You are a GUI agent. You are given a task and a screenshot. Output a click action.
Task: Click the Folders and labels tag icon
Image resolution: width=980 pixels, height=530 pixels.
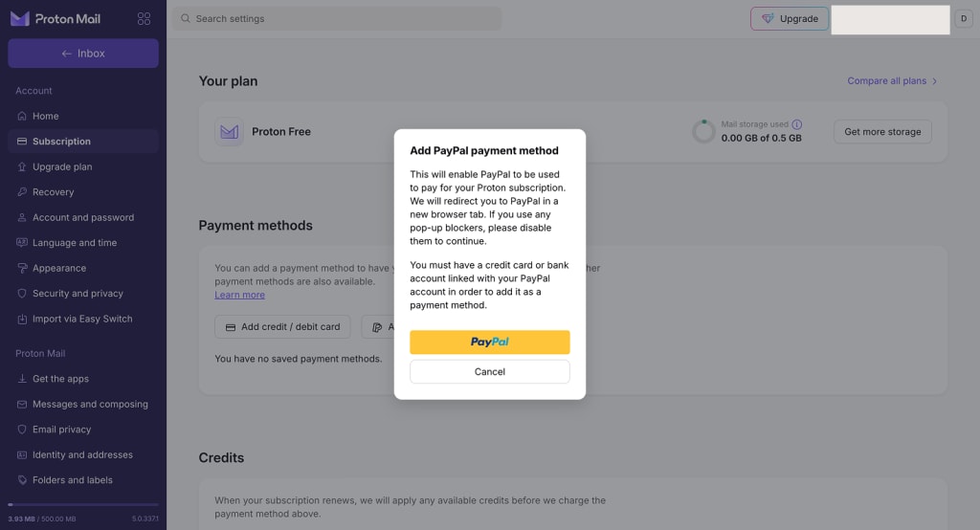22,480
